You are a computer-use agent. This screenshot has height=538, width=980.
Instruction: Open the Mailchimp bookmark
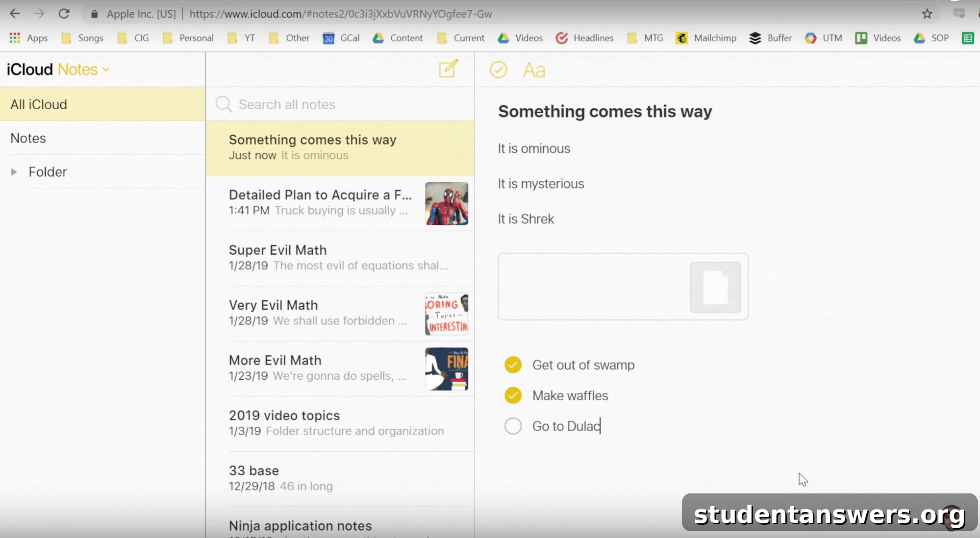point(706,38)
